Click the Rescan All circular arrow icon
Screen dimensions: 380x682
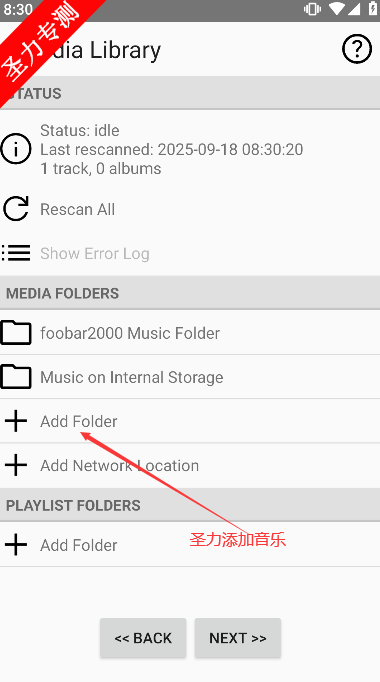point(16,209)
